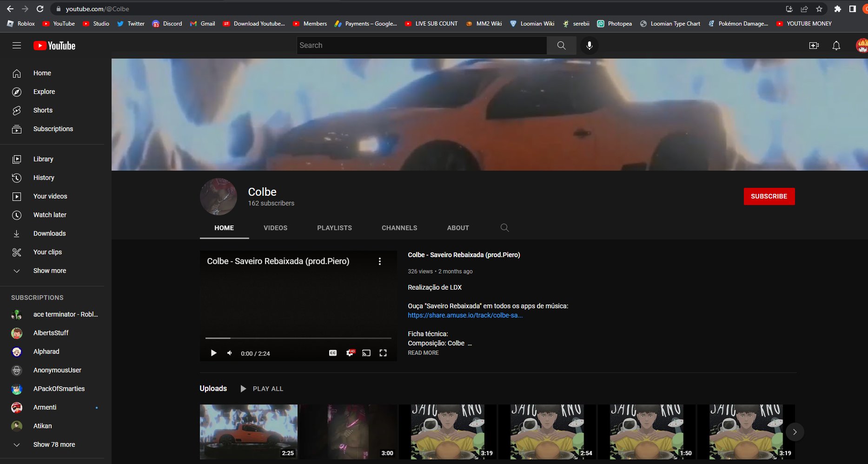Open the Create video icon
The width and height of the screenshot is (868, 464).
point(814,45)
